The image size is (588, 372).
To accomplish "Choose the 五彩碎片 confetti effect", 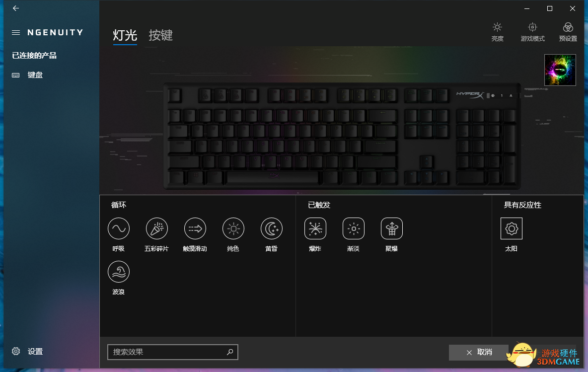I will tap(157, 228).
